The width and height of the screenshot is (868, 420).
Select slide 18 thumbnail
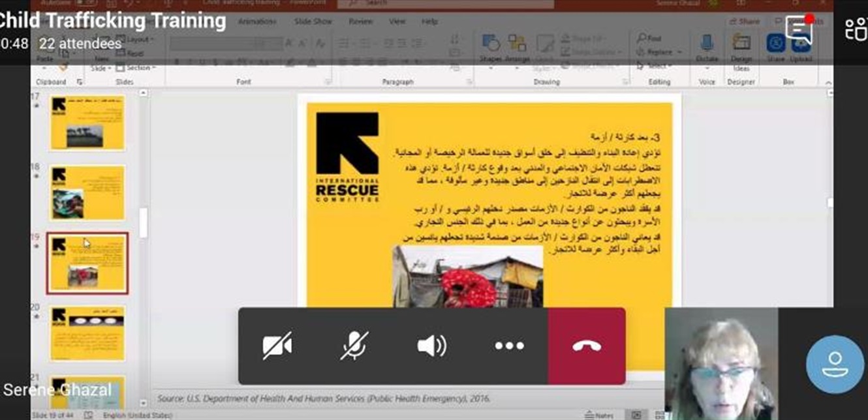pyautogui.click(x=87, y=193)
